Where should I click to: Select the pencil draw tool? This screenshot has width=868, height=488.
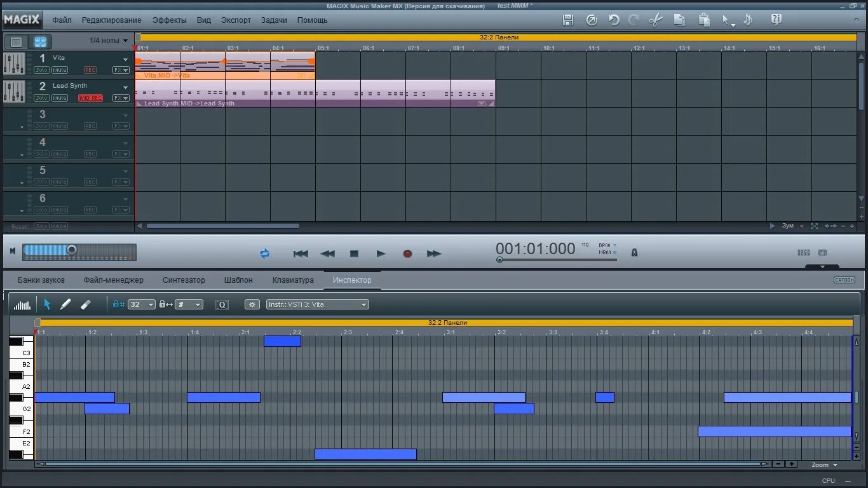click(65, 304)
